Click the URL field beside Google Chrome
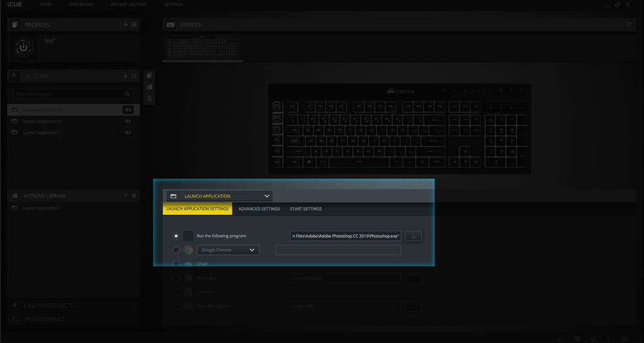This screenshot has width=644, height=343. pyautogui.click(x=338, y=250)
